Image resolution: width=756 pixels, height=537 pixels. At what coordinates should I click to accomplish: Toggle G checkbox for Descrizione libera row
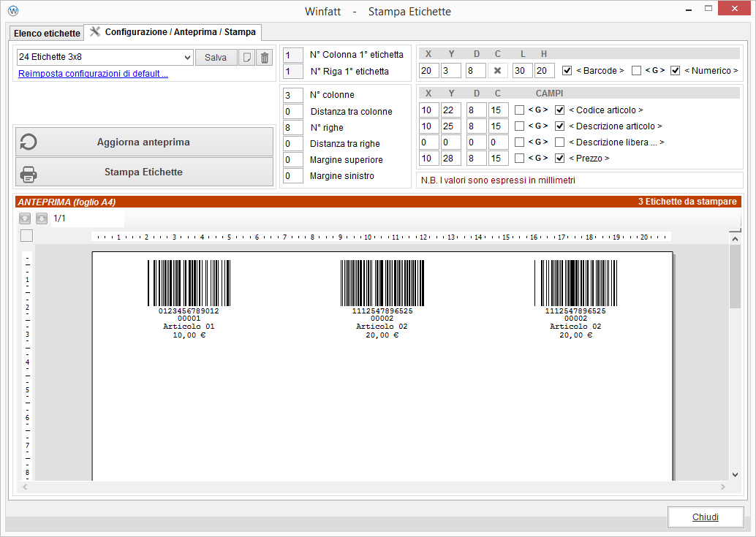point(519,142)
